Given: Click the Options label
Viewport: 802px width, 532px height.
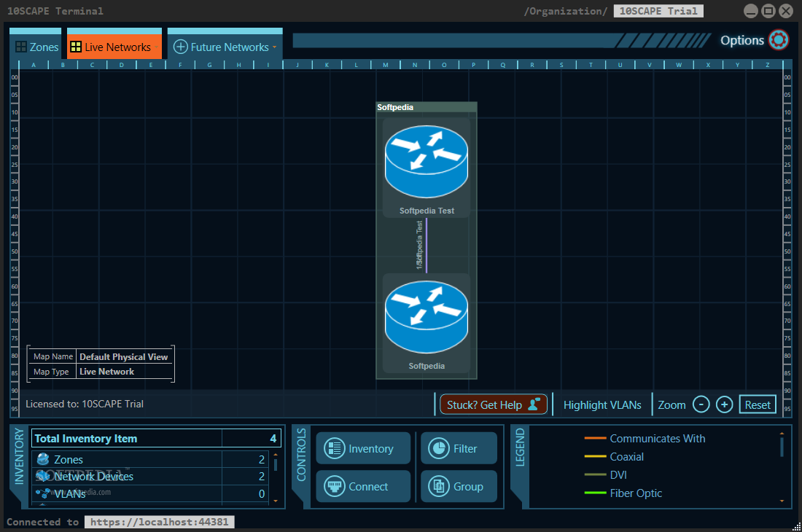Looking at the screenshot, I should click(x=742, y=40).
